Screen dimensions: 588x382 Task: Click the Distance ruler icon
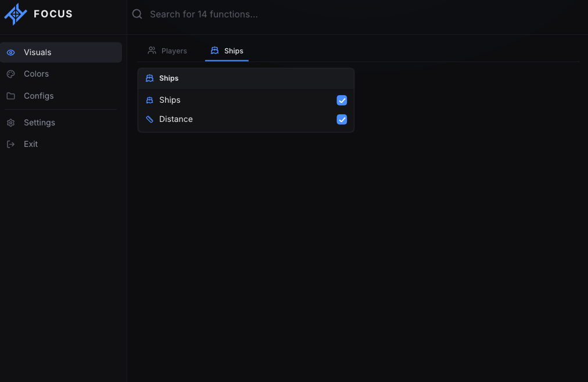(150, 120)
